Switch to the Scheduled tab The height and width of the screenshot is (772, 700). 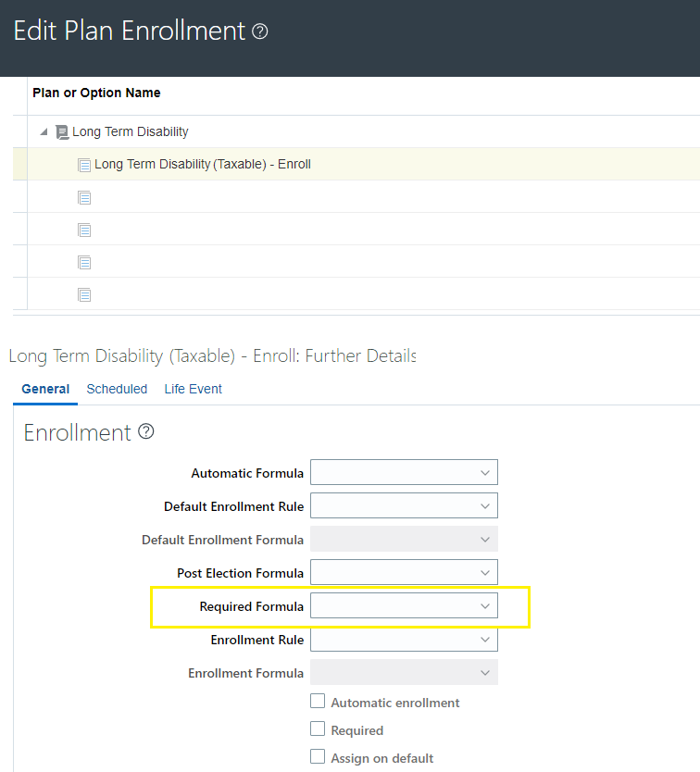[x=117, y=389]
